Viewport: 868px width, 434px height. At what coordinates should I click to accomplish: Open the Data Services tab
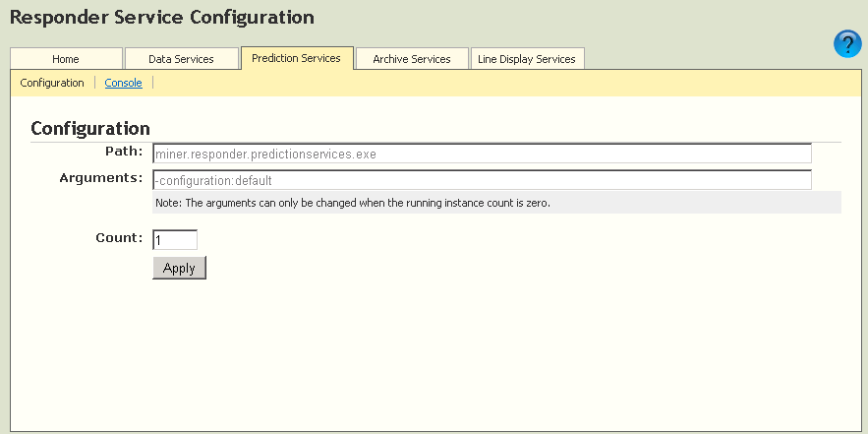tap(182, 59)
